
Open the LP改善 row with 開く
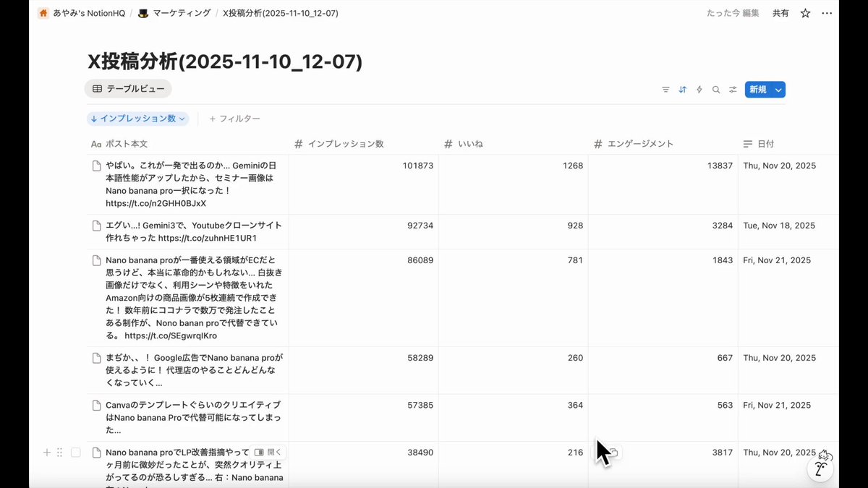pos(269,452)
